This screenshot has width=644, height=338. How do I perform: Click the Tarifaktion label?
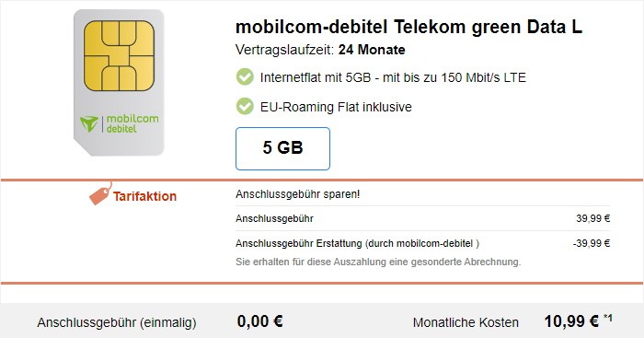[x=145, y=196]
